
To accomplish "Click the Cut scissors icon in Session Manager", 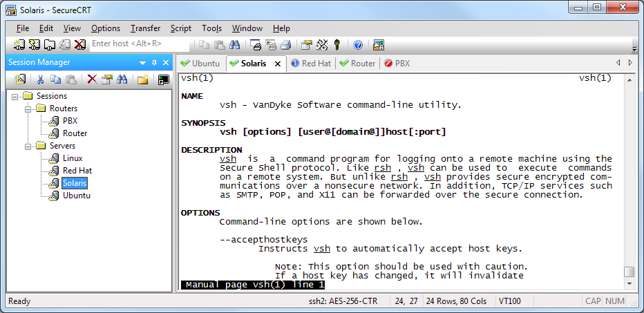I will coord(40,79).
